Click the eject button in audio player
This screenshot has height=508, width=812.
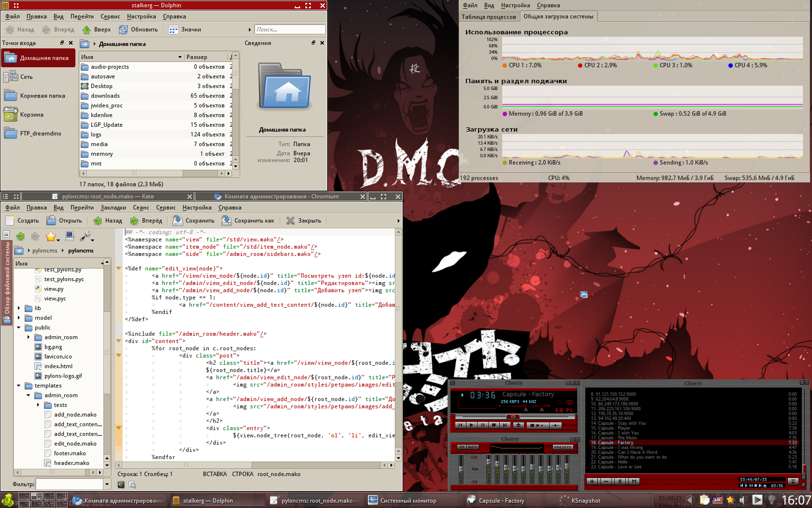pyautogui.click(x=518, y=425)
